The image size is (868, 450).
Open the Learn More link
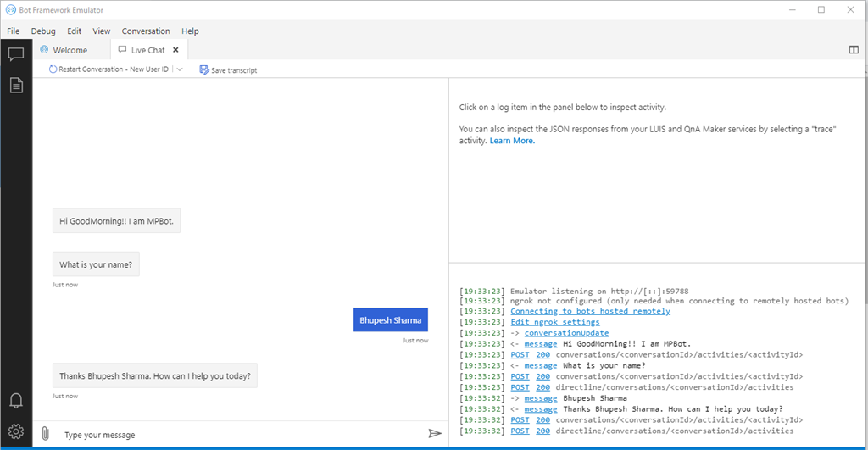(x=512, y=141)
